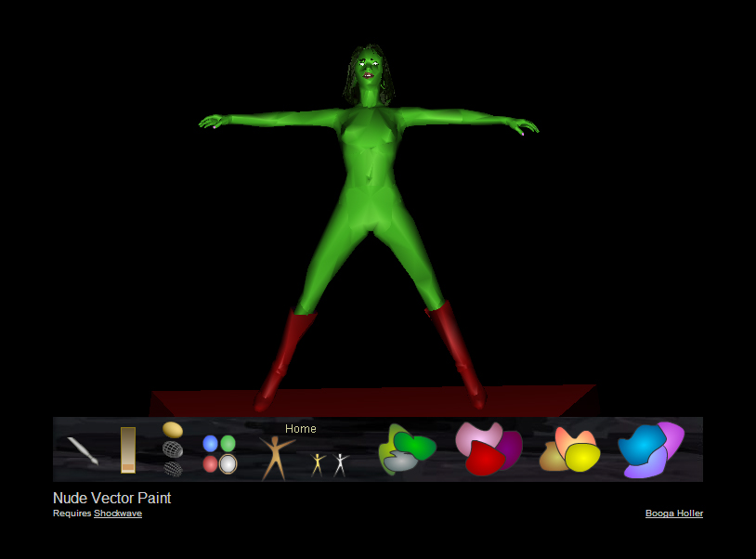Select the blue light sphere
This screenshot has width=756, height=559.
point(210,444)
